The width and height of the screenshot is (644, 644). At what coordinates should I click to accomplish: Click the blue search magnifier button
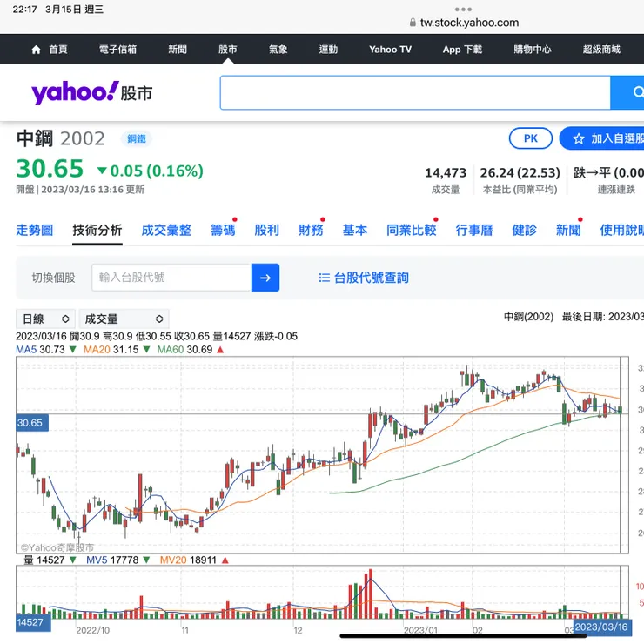(x=627, y=92)
